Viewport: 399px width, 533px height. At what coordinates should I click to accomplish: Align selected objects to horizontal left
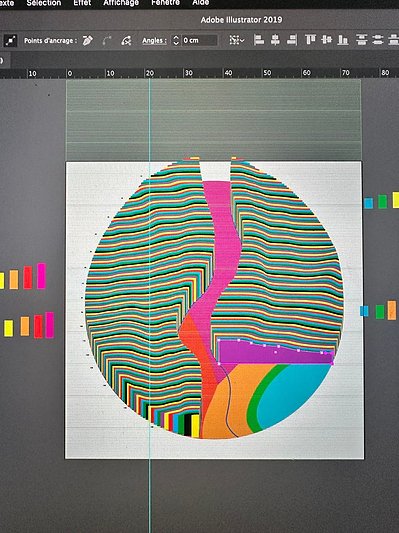click(259, 40)
